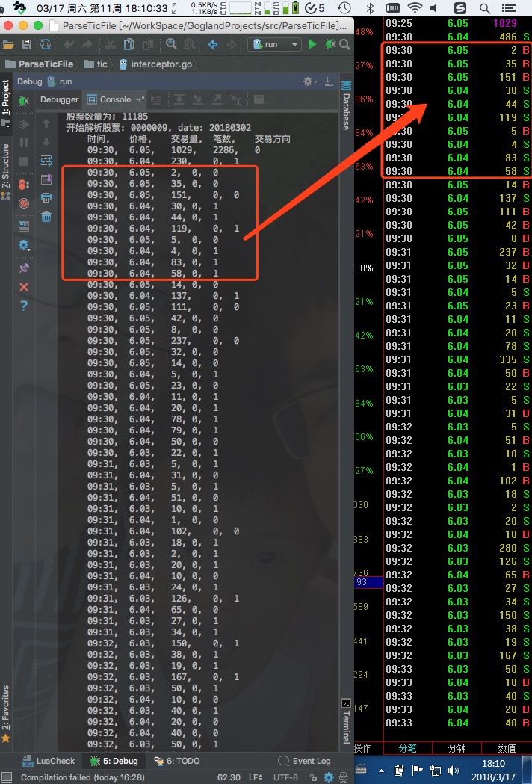Switch to the Debugger tab
The height and width of the screenshot is (784, 532).
pos(60,99)
